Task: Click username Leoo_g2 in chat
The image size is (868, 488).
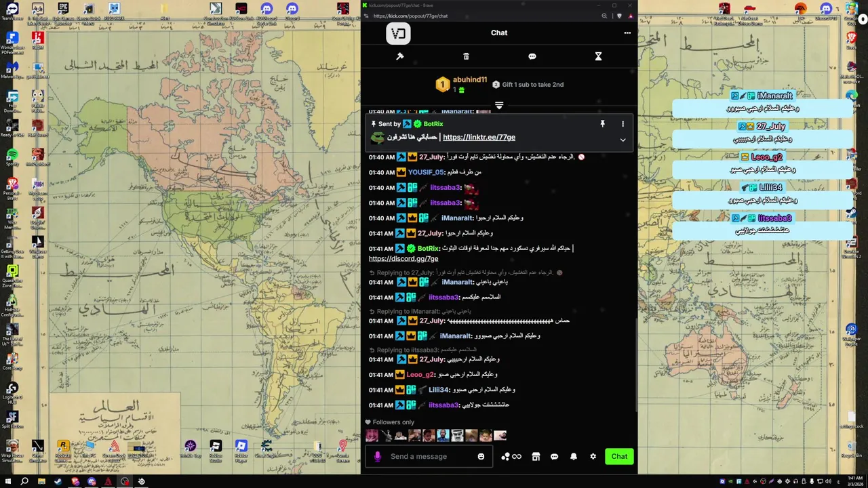Action: coord(420,374)
